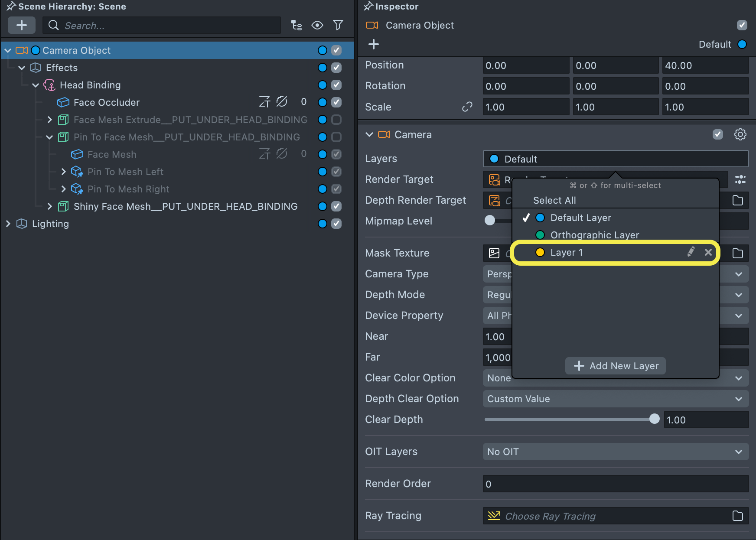The height and width of the screenshot is (540, 756).
Task: Collapse the Head Binding tree node
Action: 36,85
